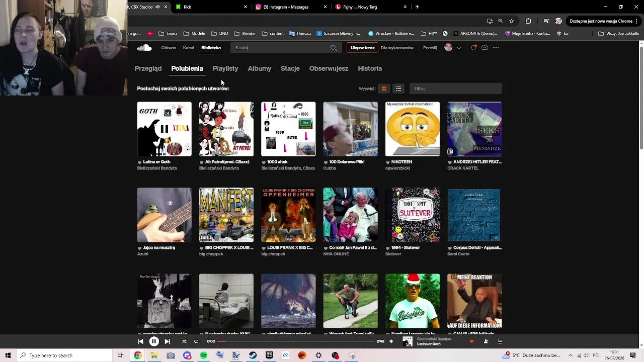Pause playback in the bottom player
644x362 pixels.
tap(154, 341)
